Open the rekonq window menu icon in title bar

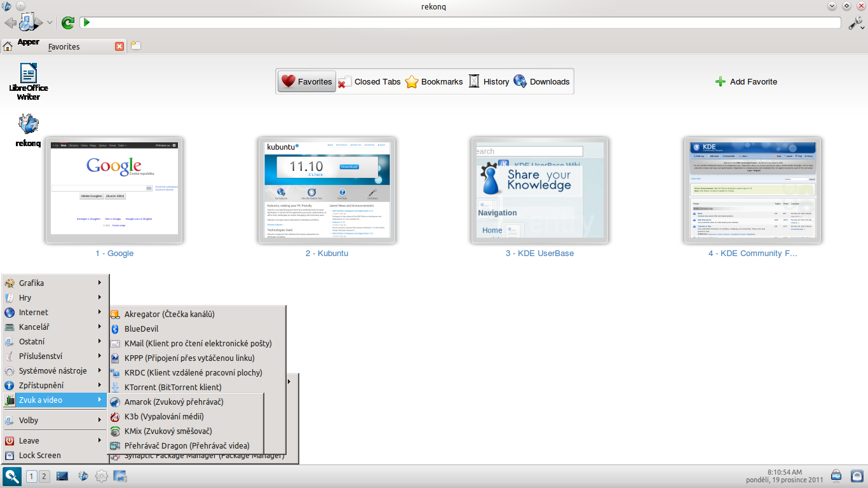[x=6, y=6]
